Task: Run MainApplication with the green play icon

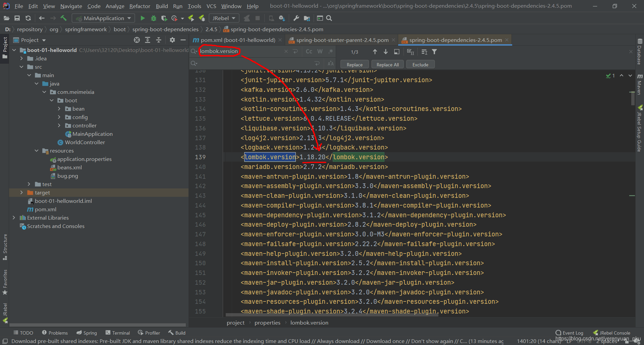Action: click(143, 18)
